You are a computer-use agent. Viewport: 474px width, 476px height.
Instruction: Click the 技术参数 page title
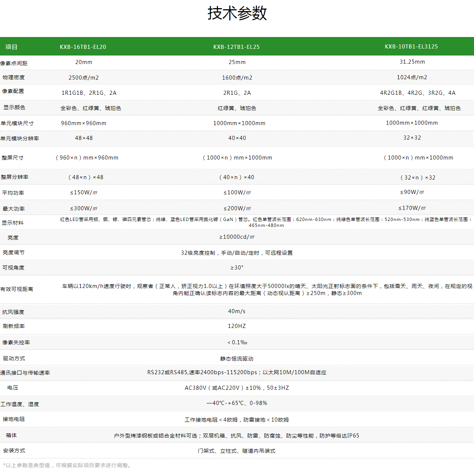click(x=237, y=13)
